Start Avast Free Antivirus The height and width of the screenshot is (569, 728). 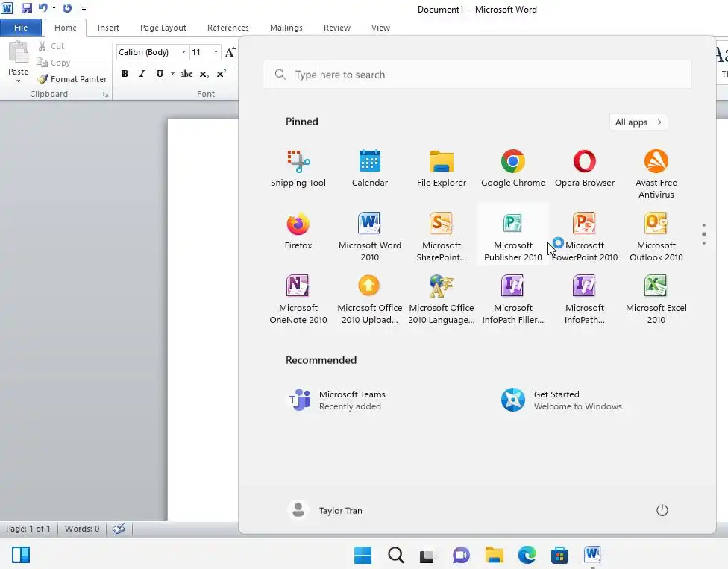656,174
